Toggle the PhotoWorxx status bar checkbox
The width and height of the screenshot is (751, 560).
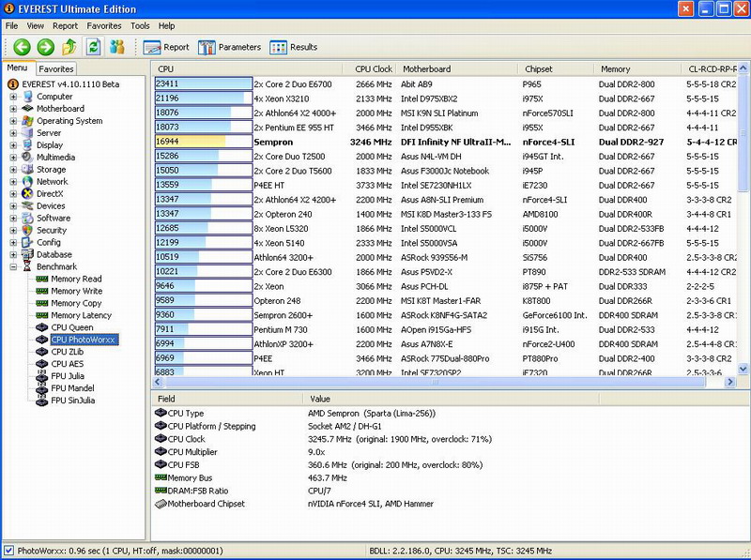tap(8, 551)
